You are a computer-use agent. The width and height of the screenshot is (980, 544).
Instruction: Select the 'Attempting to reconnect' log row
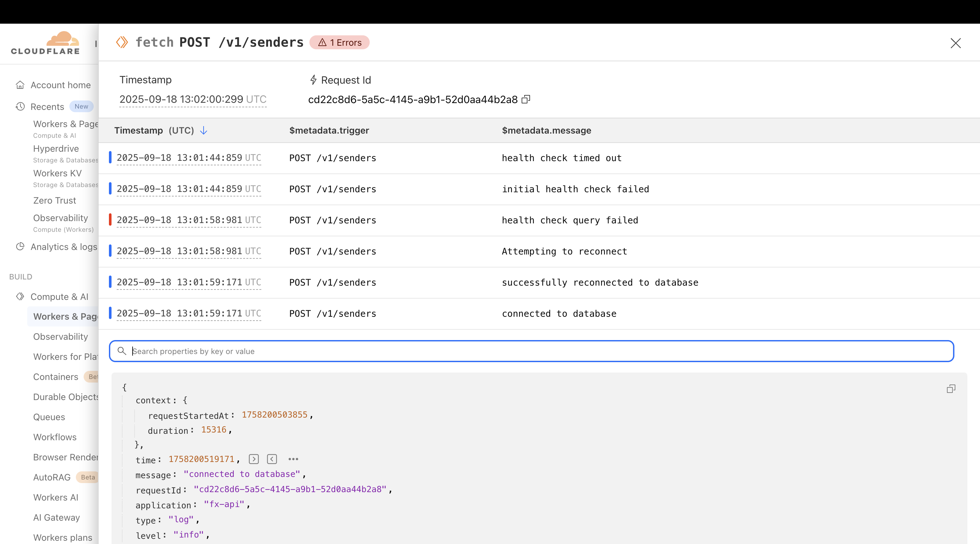click(x=564, y=252)
